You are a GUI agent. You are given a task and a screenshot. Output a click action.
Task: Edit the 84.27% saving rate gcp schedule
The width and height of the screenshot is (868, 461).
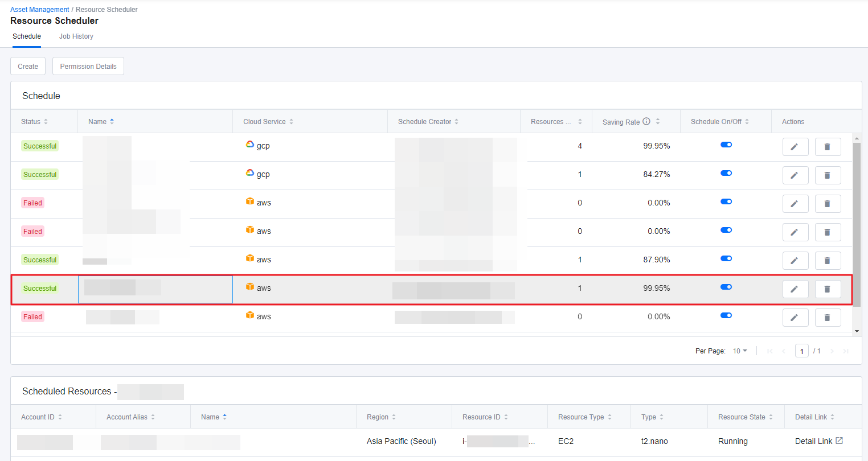pyautogui.click(x=795, y=175)
